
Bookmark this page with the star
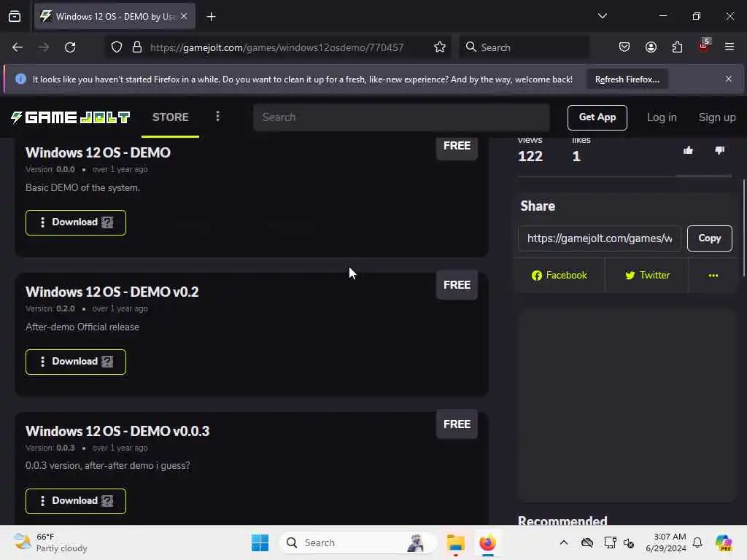click(x=440, y=47)
